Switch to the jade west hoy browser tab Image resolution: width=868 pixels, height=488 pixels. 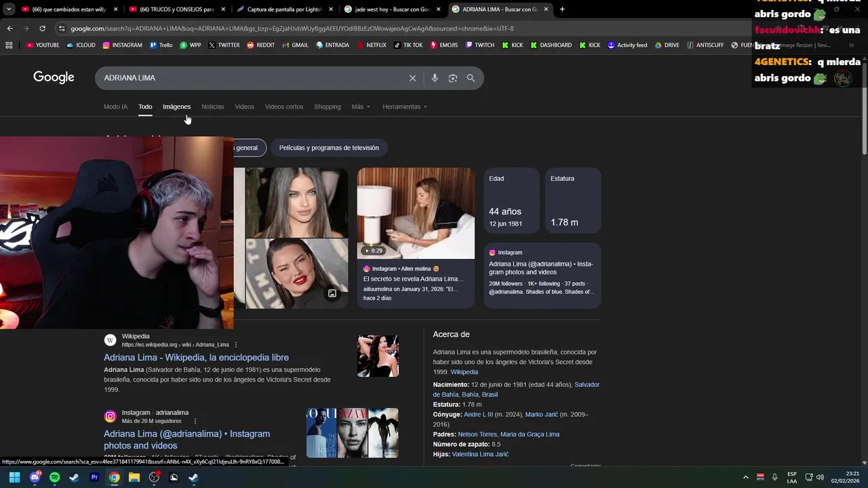[x=391, y=9]
